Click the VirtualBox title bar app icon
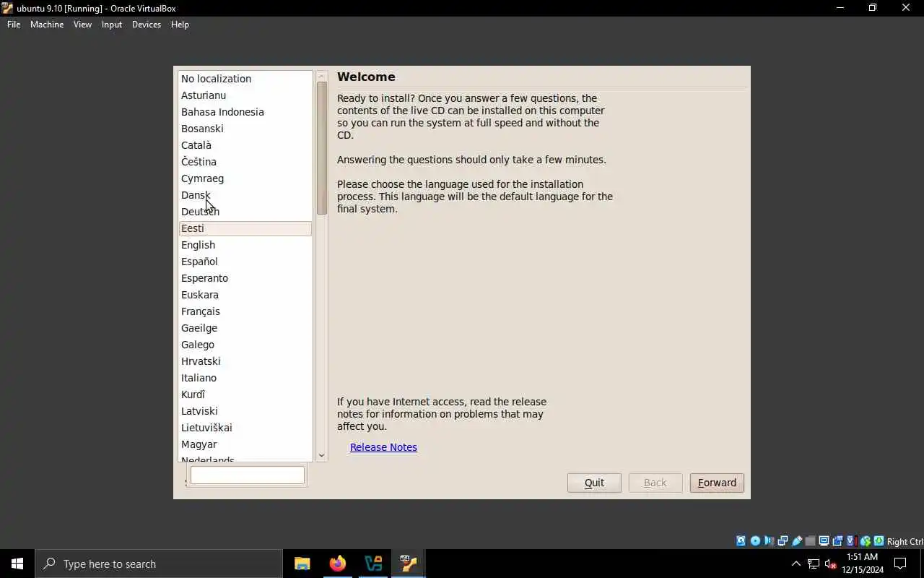This screenshot has height=578, width=924. (8, 8)
